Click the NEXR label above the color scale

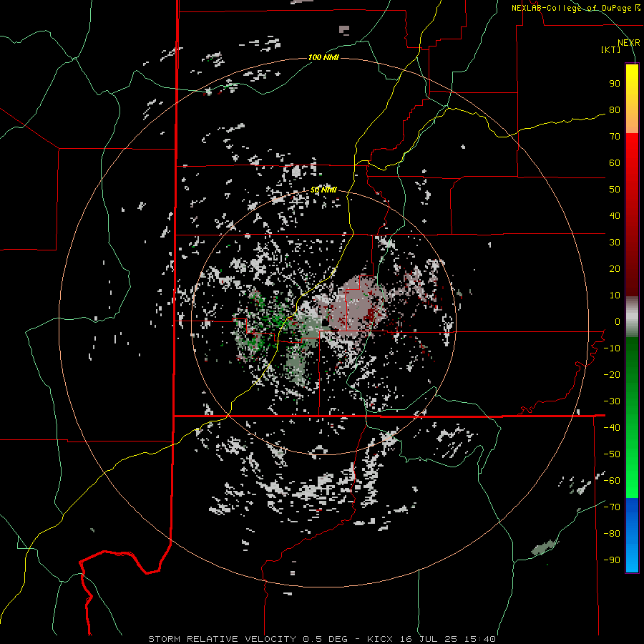pyautogui.click(x=628, y=43)
